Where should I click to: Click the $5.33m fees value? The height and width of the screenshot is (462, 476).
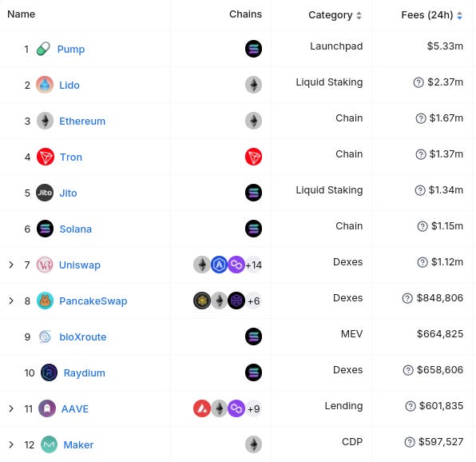pos(445,46)
